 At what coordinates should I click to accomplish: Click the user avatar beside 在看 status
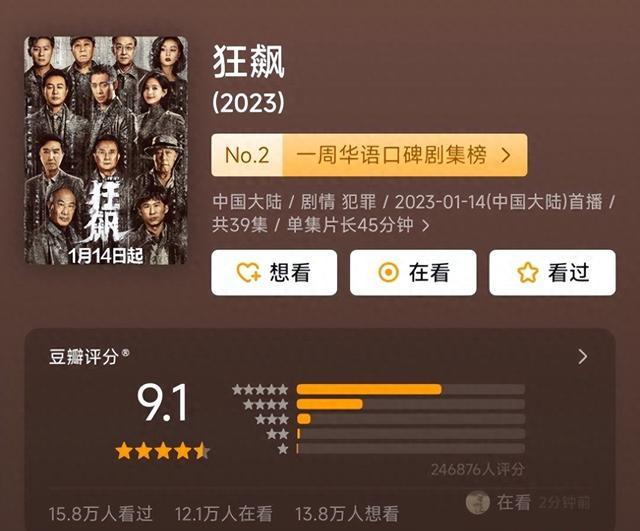click(x=477, y=502)
